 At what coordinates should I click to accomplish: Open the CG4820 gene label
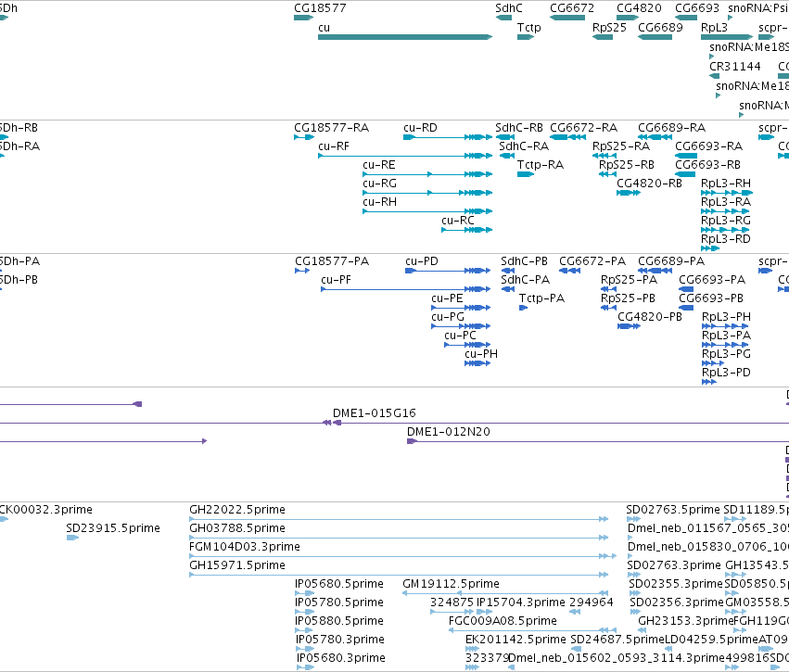click(x=639, y=8)
